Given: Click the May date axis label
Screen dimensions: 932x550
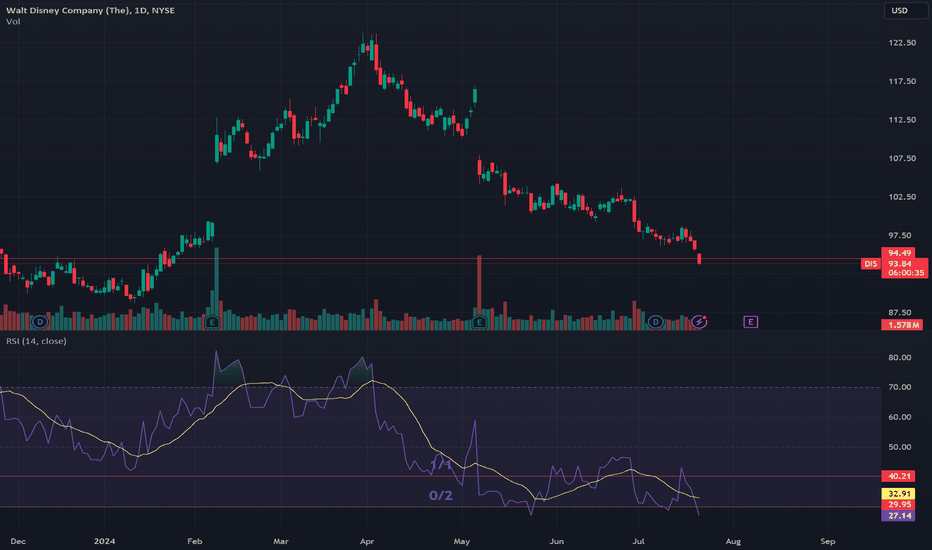Looking at the screenshot, I should (x=462, y=541).
